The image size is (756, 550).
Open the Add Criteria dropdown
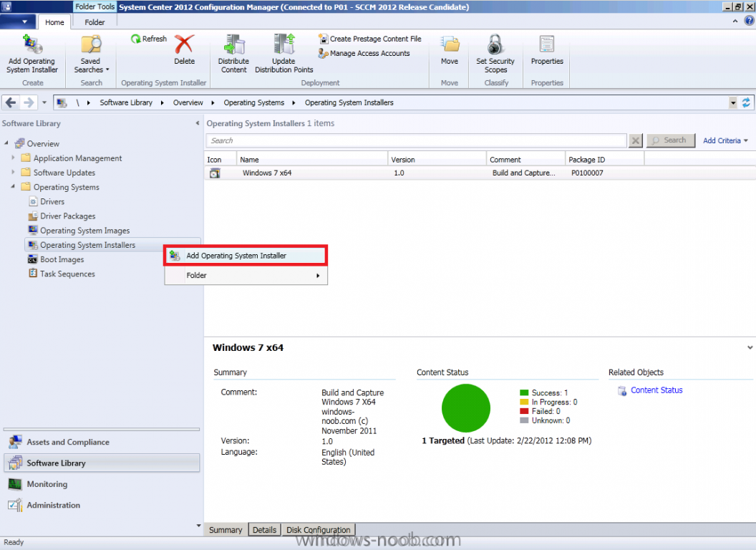[725, 140]
